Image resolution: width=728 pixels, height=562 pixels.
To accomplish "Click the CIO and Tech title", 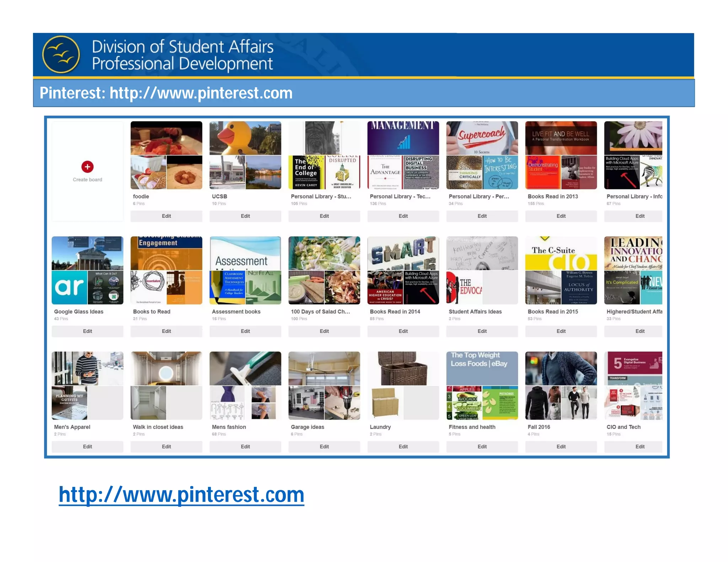I will point(623,427).
